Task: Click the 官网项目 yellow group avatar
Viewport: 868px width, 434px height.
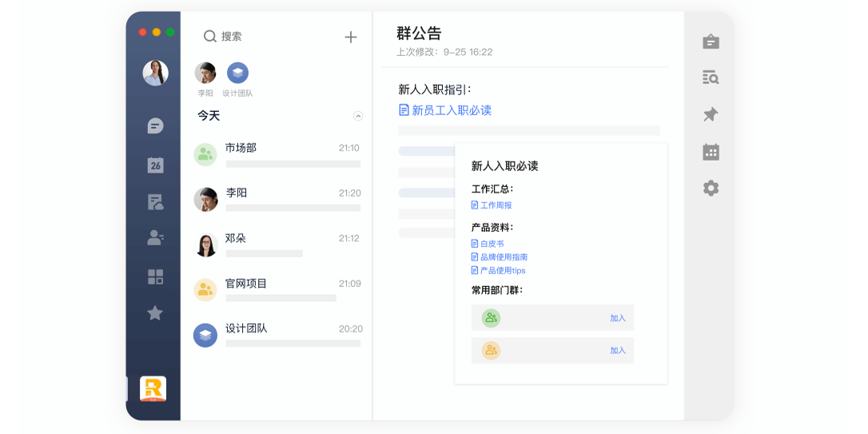Action: [205, 290]
